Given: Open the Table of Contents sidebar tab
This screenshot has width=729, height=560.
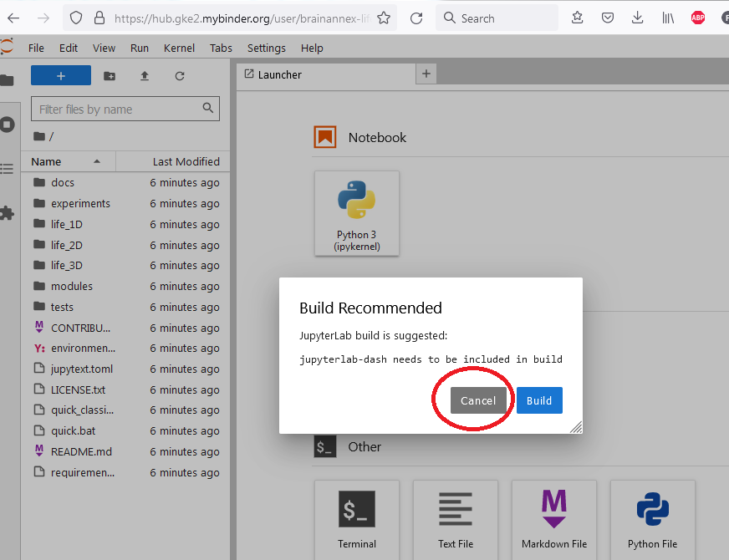Looking at the screenshot, I should pyautogui.click(x=7, y=169).
